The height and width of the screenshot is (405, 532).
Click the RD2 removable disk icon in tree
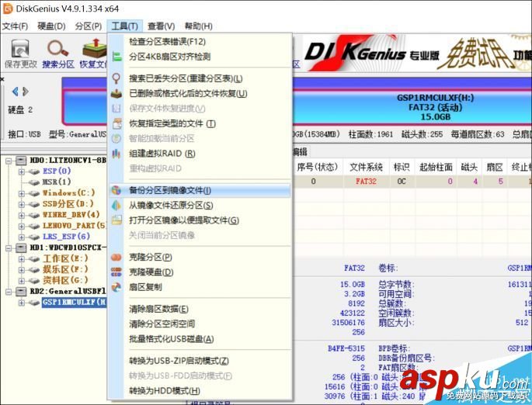[x=22, y=292]
